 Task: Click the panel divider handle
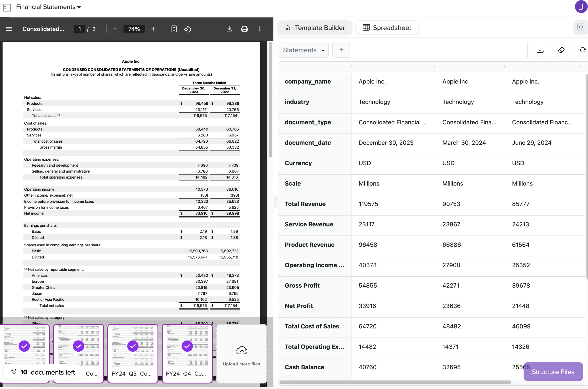point(275,202)
